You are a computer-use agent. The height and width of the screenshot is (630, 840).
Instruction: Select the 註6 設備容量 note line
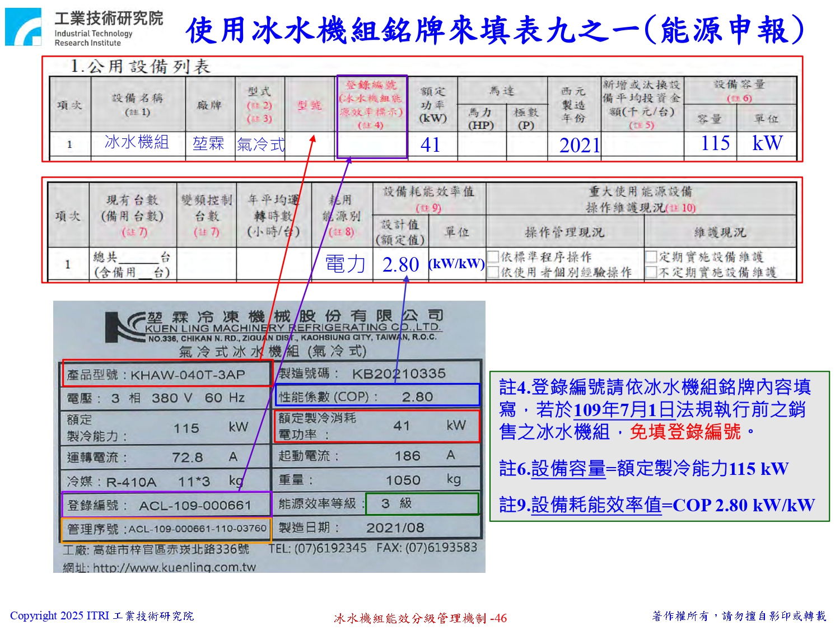(643, 468)
